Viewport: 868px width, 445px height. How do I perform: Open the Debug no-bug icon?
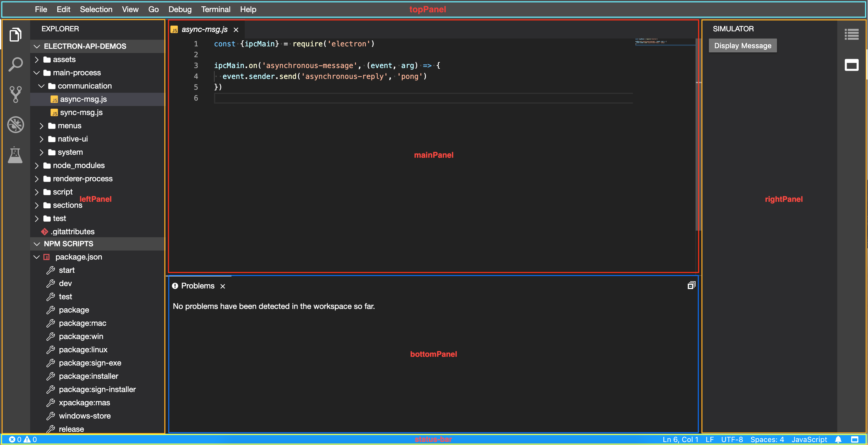(x=15, y=125)
